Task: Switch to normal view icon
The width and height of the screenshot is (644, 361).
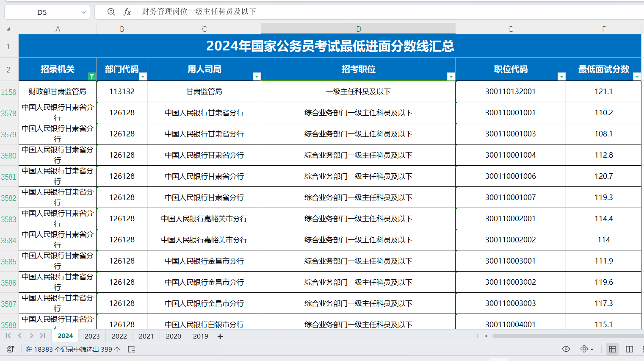Action: (612, 349)
